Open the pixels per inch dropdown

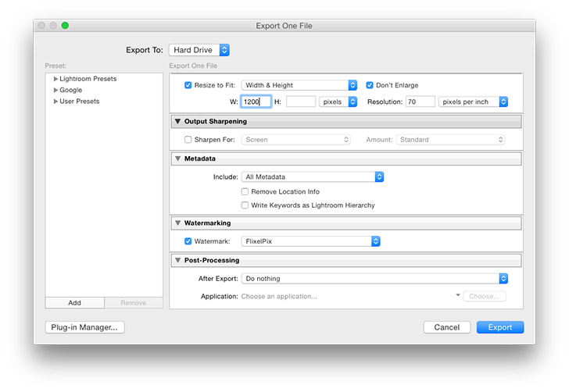(x=473, y=102)
